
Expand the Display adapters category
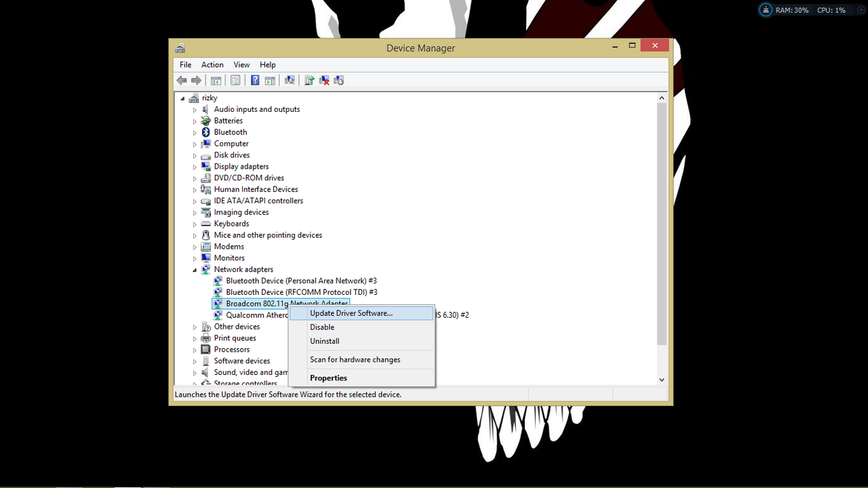pyautogui.click(x=195, y=166)
